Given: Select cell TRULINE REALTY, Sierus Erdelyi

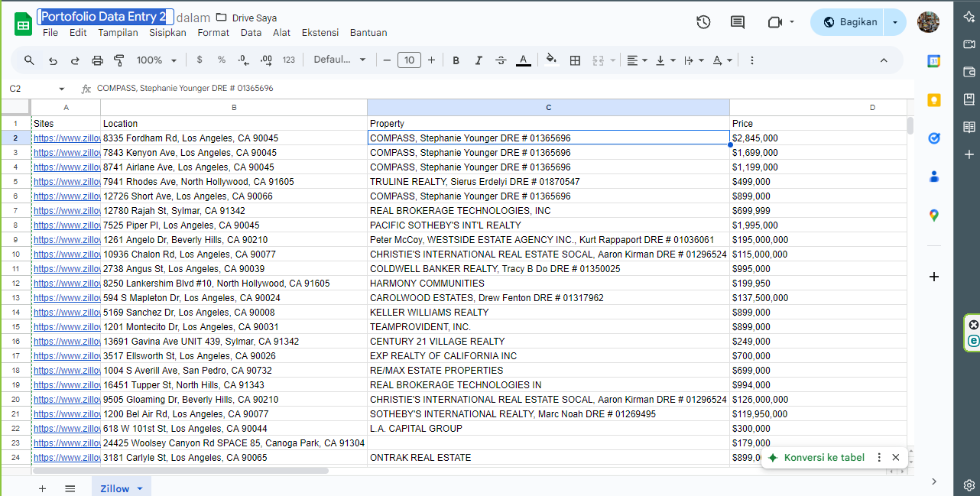Looking at the screenshot, I should pos(548,182).
